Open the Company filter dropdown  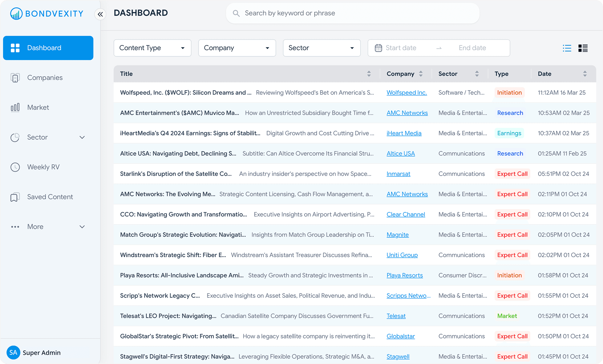237,48
